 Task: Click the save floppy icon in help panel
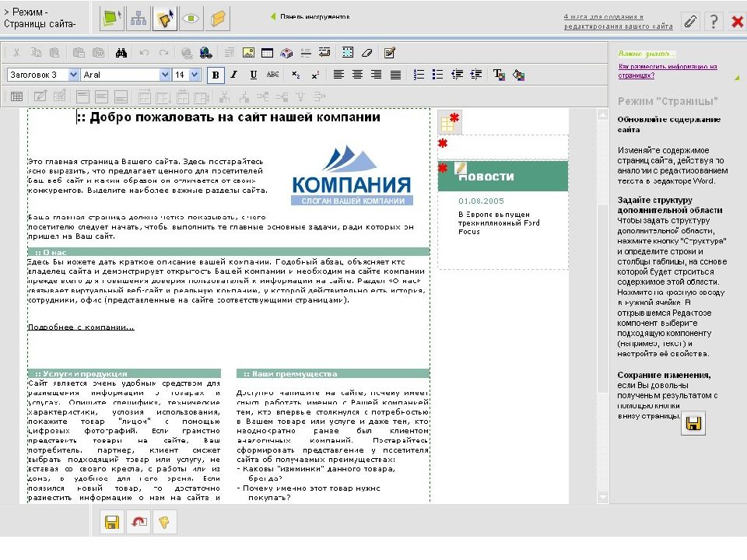coord(693,423)
